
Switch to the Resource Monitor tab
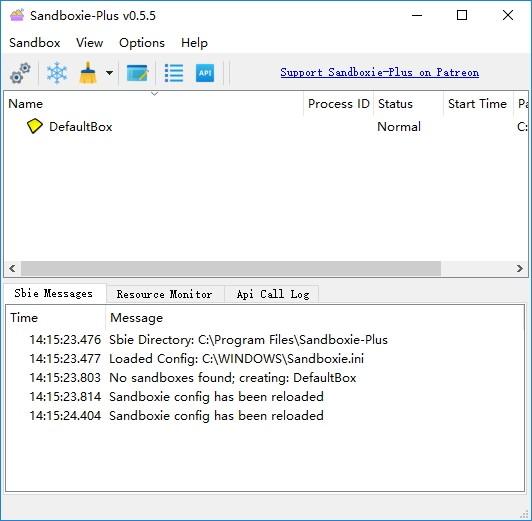(165, 294)
